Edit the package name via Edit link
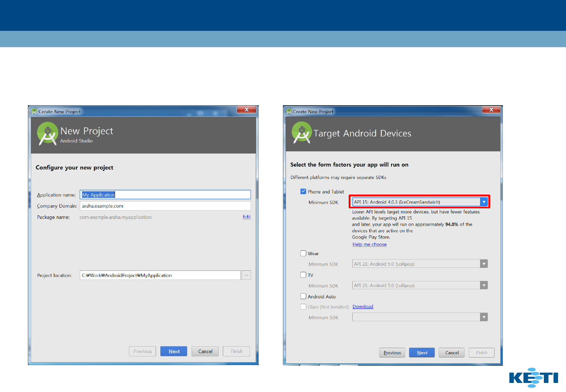This screenshot has height=392, width=566. [x=247, y=217]
